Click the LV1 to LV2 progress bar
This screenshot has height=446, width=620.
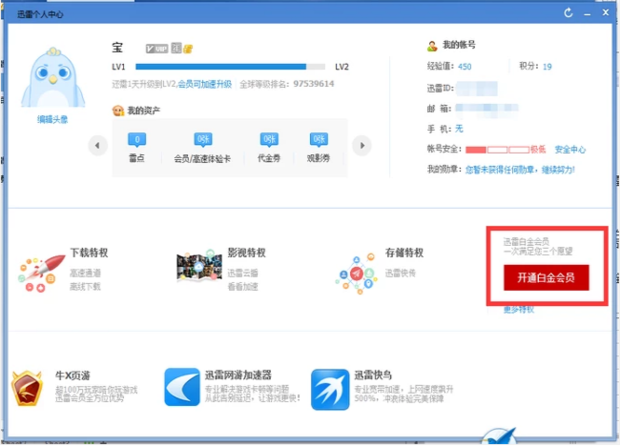[230, 67]
